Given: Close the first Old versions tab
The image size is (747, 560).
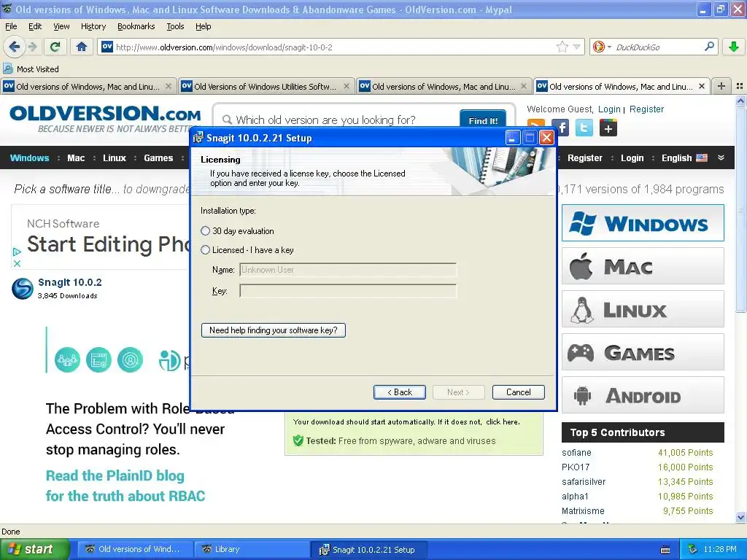Looking at the screenshot, I should tap(169, 86).
